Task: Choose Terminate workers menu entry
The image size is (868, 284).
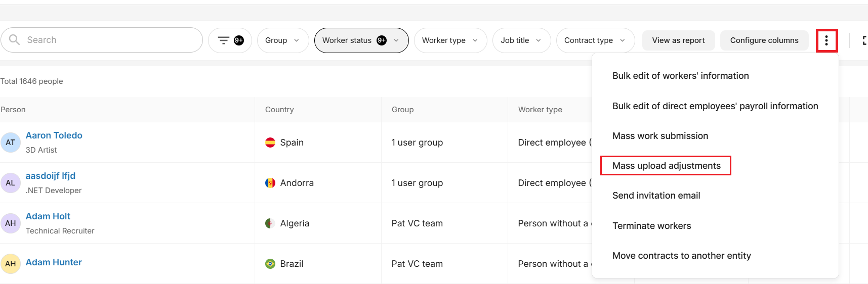Action: tap(651, 226)
